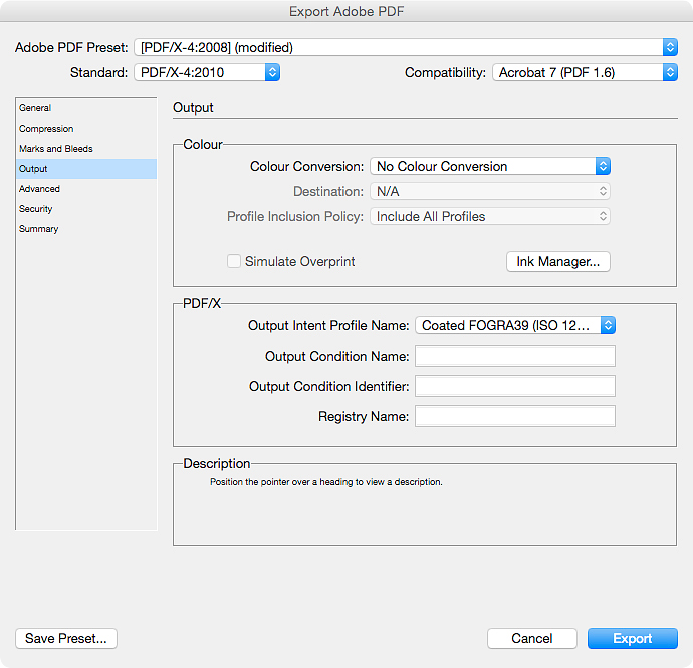Click the disabled Destination N/A dropdown
Screen dimensions: 693x668
tap(490, 191)
